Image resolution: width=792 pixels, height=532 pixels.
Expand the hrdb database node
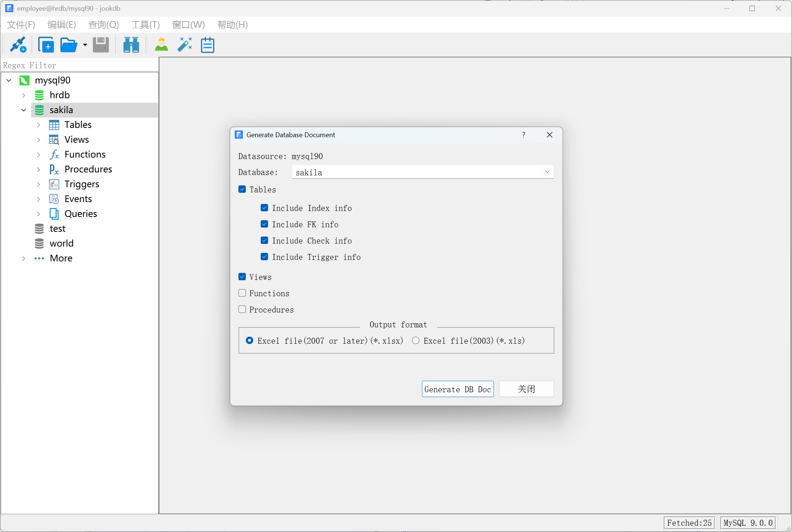[24, 95]
